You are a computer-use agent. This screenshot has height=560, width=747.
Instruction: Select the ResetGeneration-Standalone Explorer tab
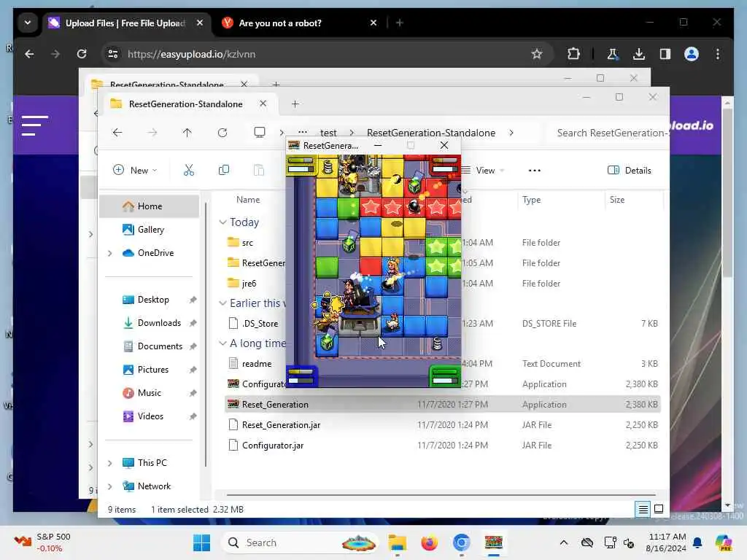(186, 104)
